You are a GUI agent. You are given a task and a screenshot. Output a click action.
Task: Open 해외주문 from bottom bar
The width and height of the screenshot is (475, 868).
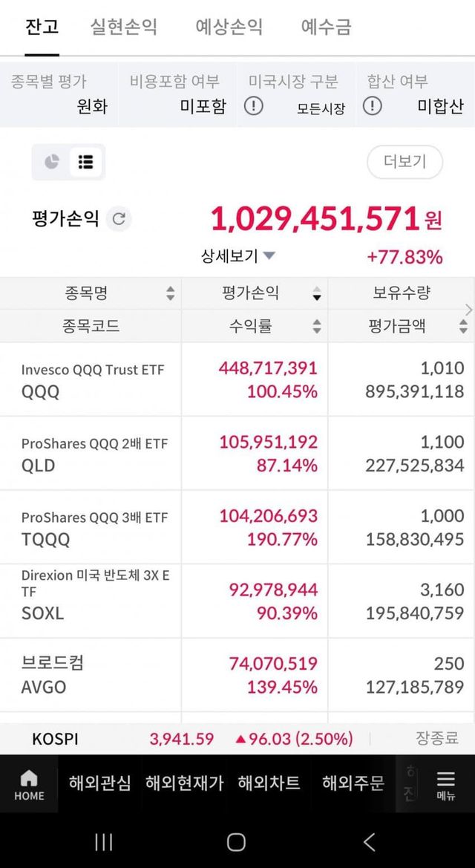coord(353,783)
